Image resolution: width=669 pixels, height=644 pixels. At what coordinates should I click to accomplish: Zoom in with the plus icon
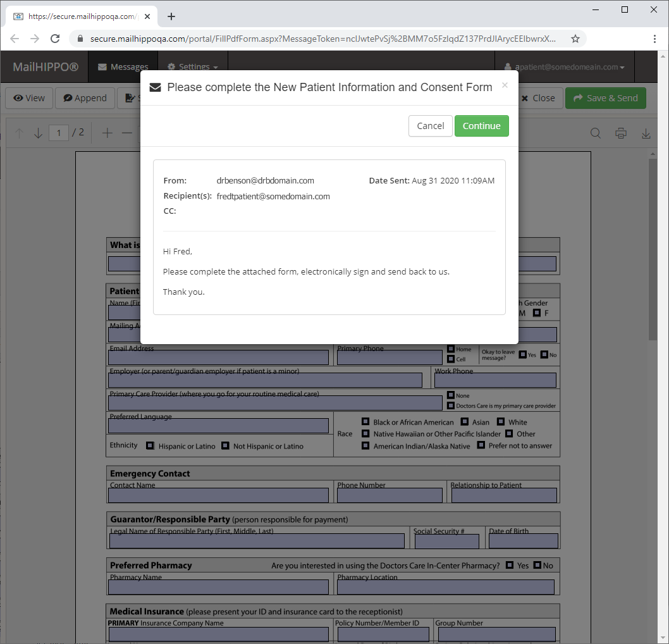pyautogui.click(x=107, y=133)
